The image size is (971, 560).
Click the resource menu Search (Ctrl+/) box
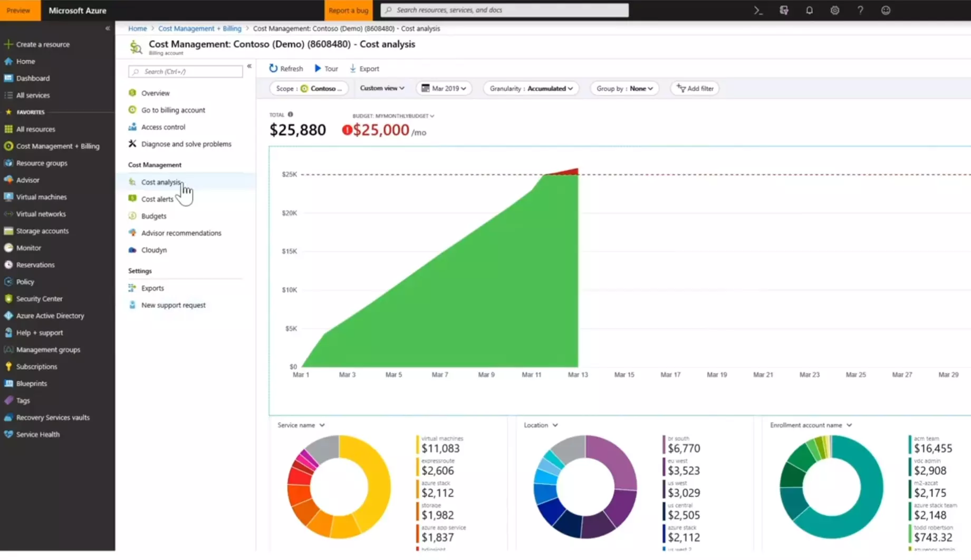(185, 71)
